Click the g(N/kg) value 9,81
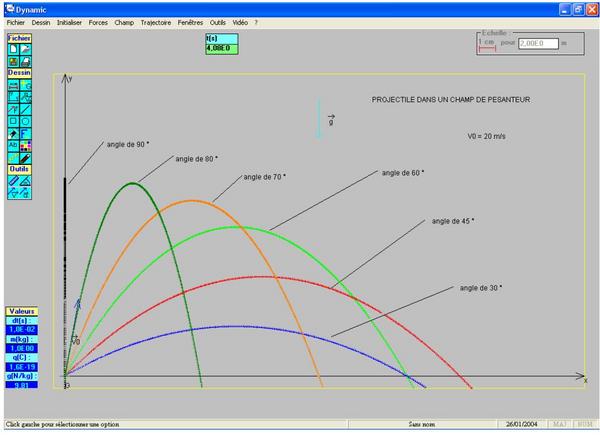The width and height of the screenshot is (600, 438). tap(22, 385)
